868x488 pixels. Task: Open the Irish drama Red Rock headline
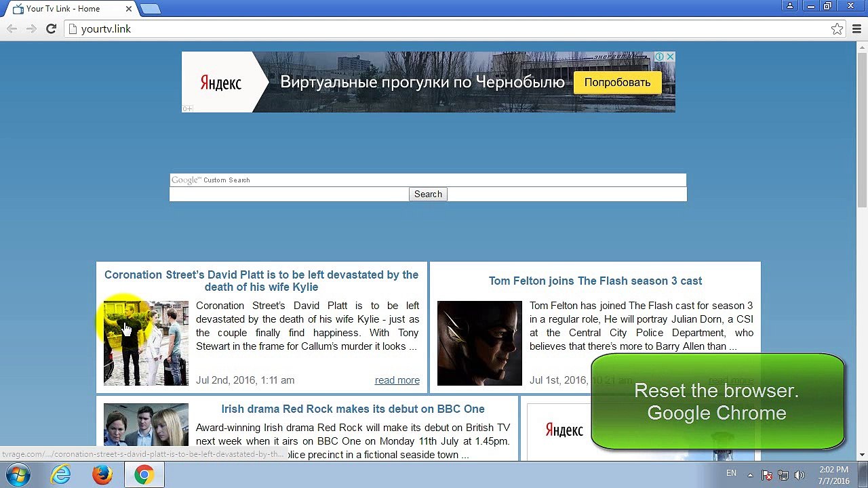pyautogui.click(x=353, y=409)
